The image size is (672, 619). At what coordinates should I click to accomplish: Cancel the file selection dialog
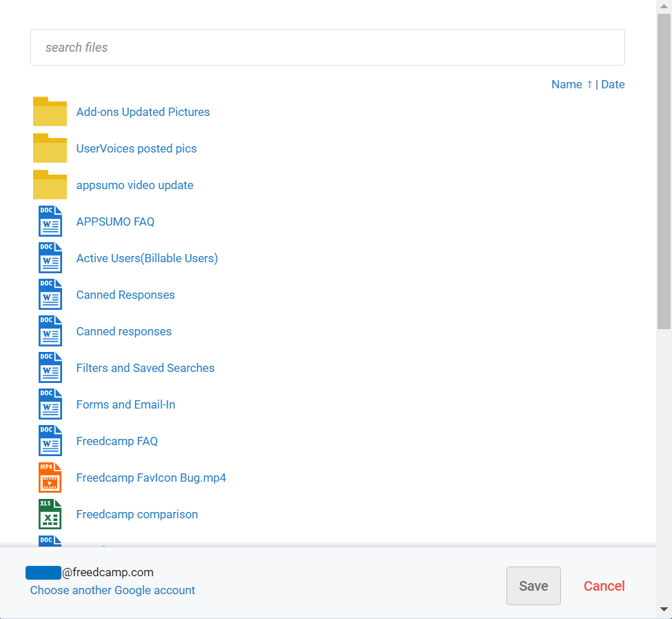coord(604,586)
